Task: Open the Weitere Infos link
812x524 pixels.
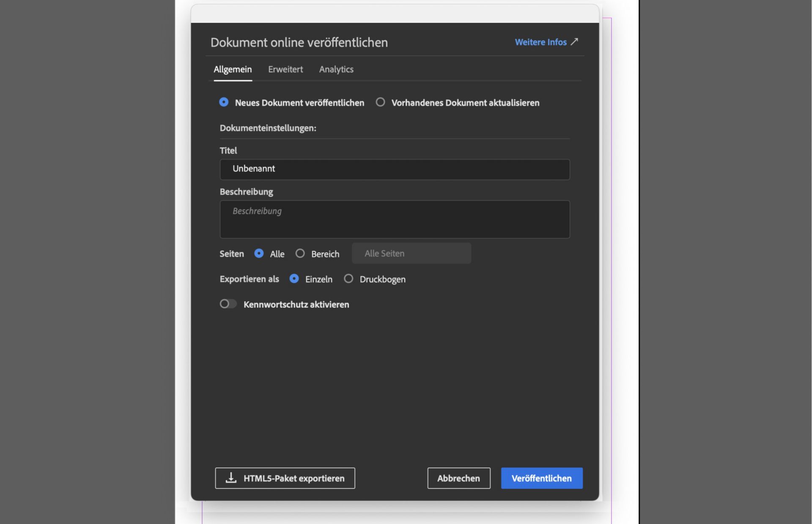Action: pos(540,42)
